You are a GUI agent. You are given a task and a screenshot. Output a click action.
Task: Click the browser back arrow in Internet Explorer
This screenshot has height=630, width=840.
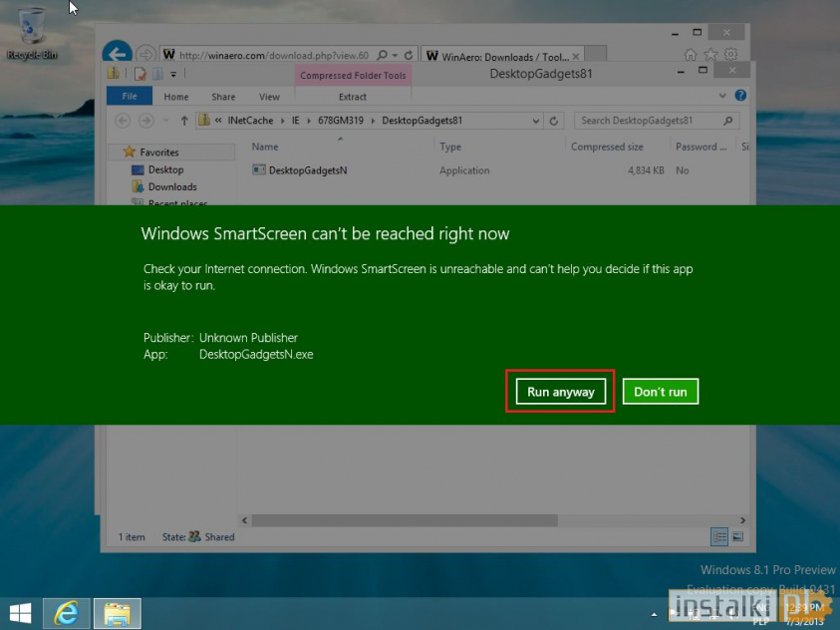(119, 53)
